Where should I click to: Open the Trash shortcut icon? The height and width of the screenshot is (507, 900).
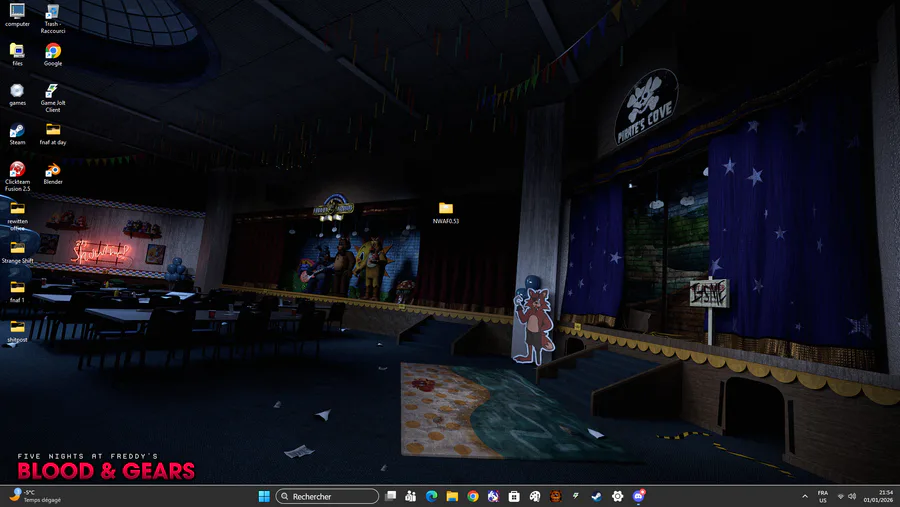[53, 19]
